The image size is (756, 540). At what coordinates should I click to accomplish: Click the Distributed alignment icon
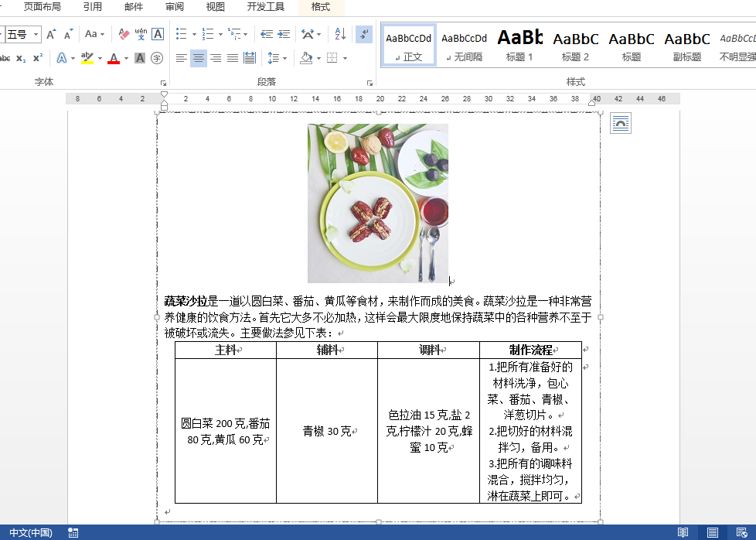tap(250, 58)
